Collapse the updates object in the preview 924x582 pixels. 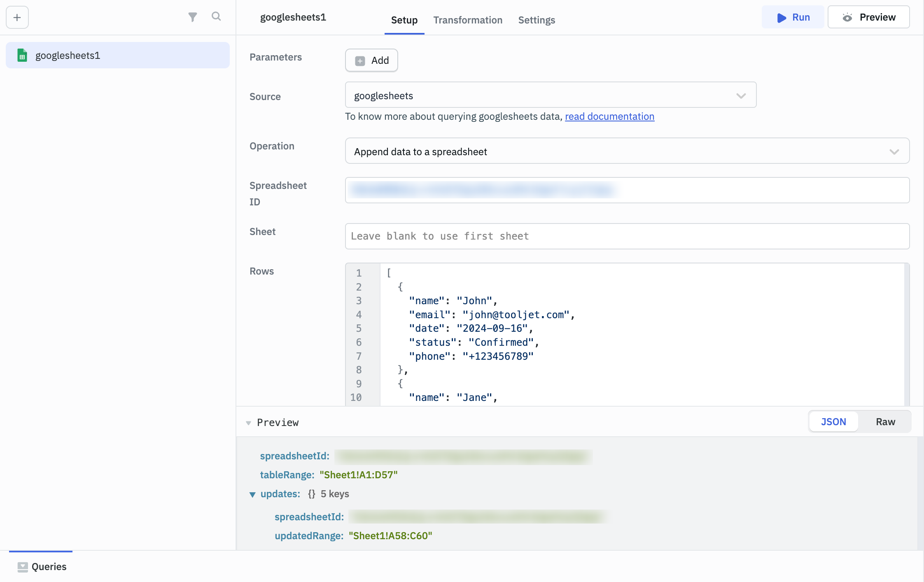253,494
